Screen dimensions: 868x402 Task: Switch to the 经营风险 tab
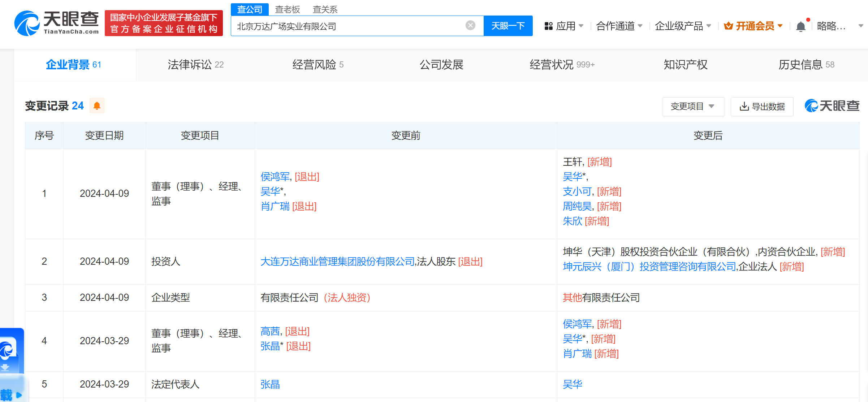click(x=318, y=65)
